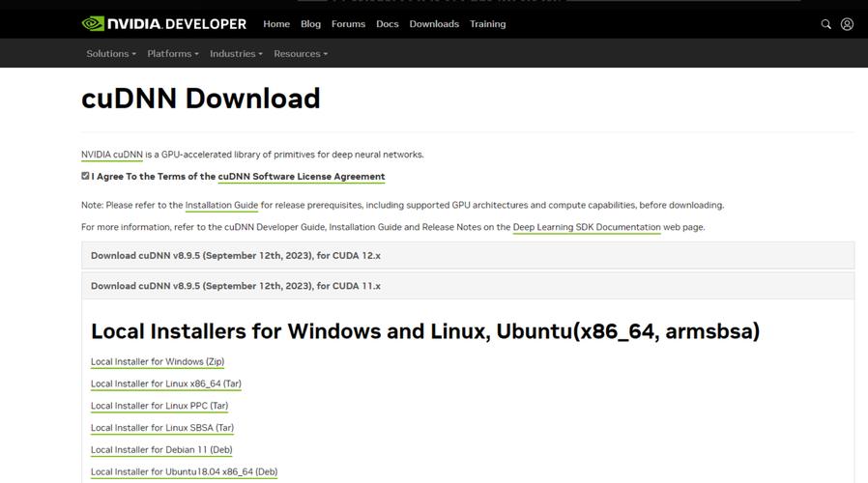Click the Local Installers section heading
868x483 pixels.
(x=425, y=331)
